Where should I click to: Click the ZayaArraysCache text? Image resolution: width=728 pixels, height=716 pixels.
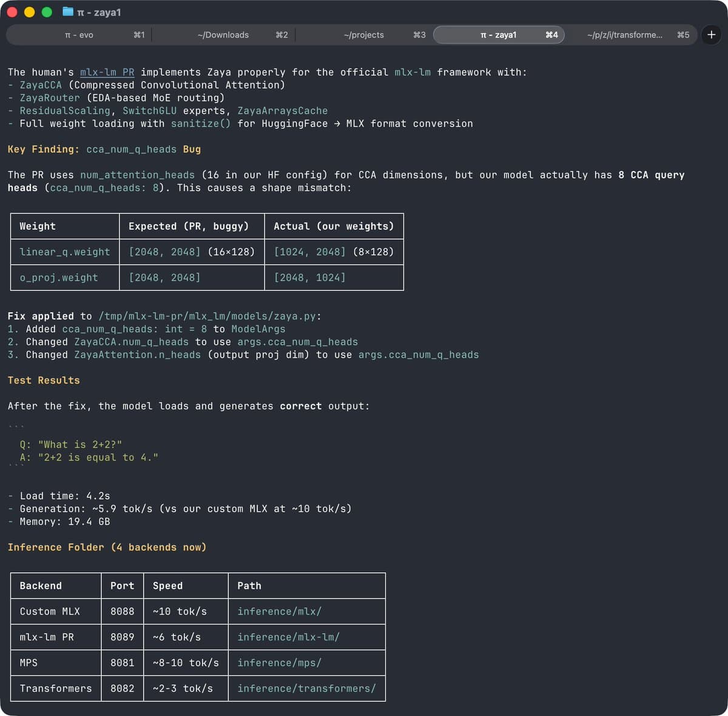pyautogui.click(x=283, y=110)
